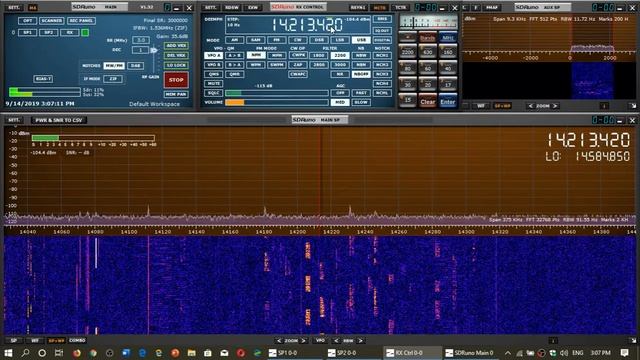Show hidden system tray icons
The image size is (640, 360).
point(508,353)
